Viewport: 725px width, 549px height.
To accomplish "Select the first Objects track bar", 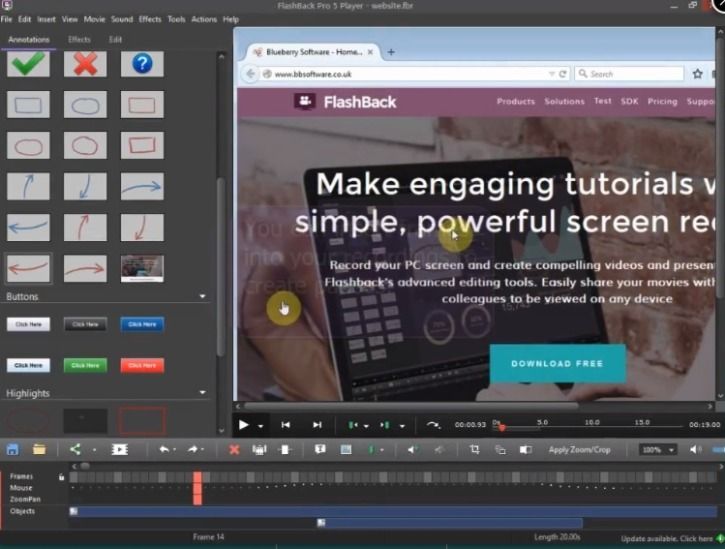I will pyautogui.click(x=393, y=511).
